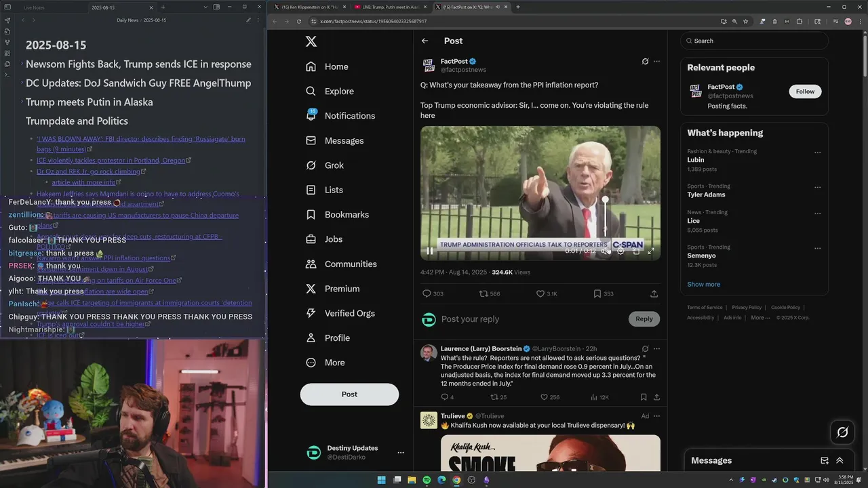Follow FactPost in Relevant people
This screenshot has height=488, width=868.
point(805,91)
